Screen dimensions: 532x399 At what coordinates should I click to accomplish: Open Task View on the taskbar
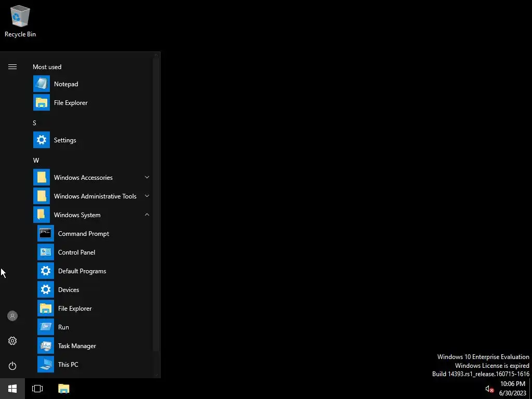(x=37, y=389)
